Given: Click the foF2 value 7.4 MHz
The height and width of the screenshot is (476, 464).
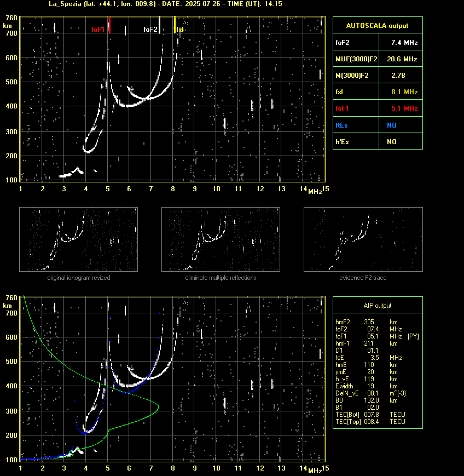Looking at the screenshot, I should (x=404, y=43).
